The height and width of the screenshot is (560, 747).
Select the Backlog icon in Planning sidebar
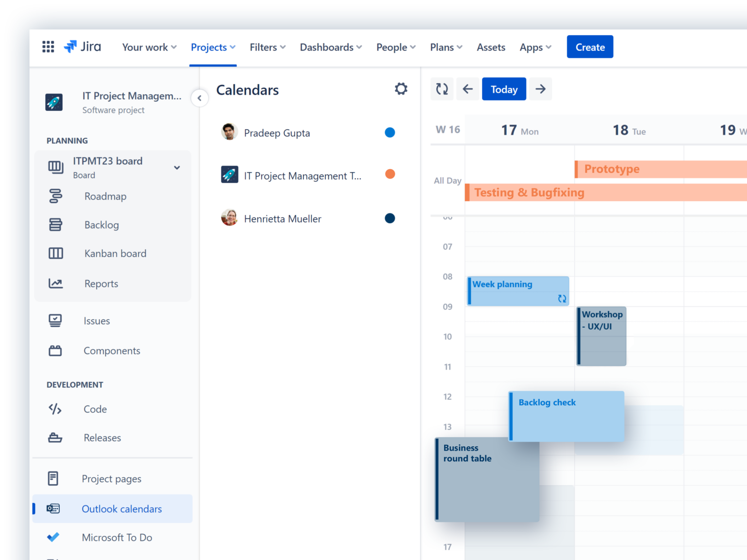(x=56, y=225)
